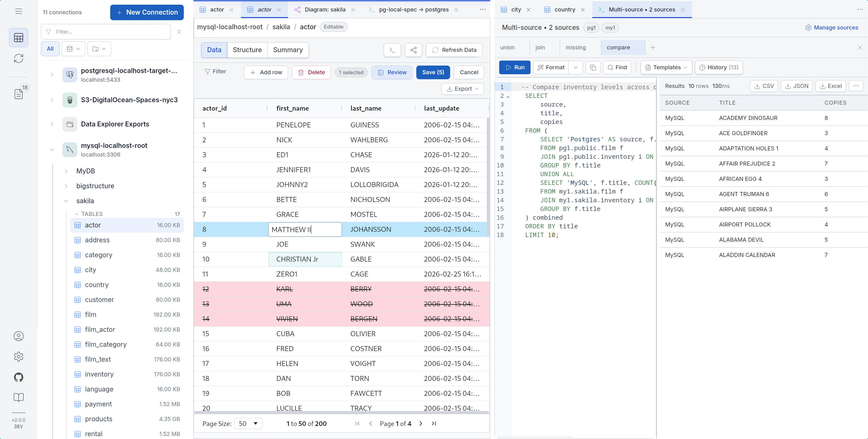The image size is (868, 439).
Task: Open the Templates dropdown
Action: (666, 67)
